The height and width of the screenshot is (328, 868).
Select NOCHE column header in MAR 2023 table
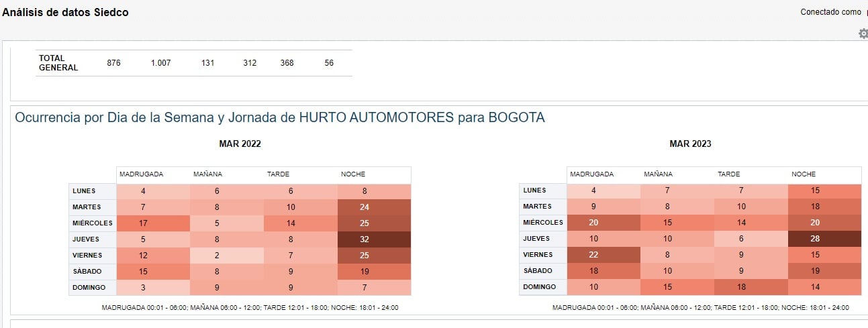coord(804,174)
